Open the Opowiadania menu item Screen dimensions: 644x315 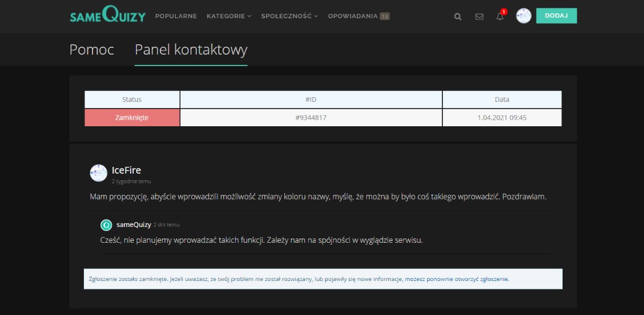[x=352, y=16]
